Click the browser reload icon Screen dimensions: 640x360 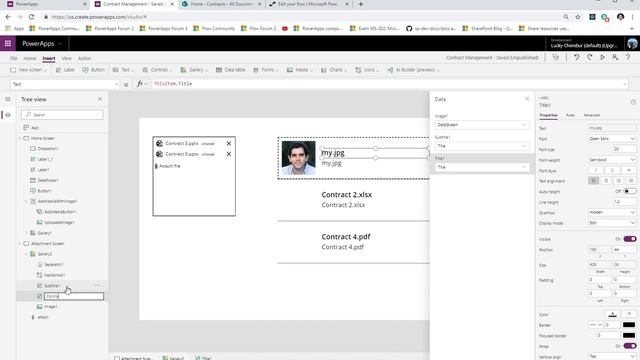click(x=31, y=17)
